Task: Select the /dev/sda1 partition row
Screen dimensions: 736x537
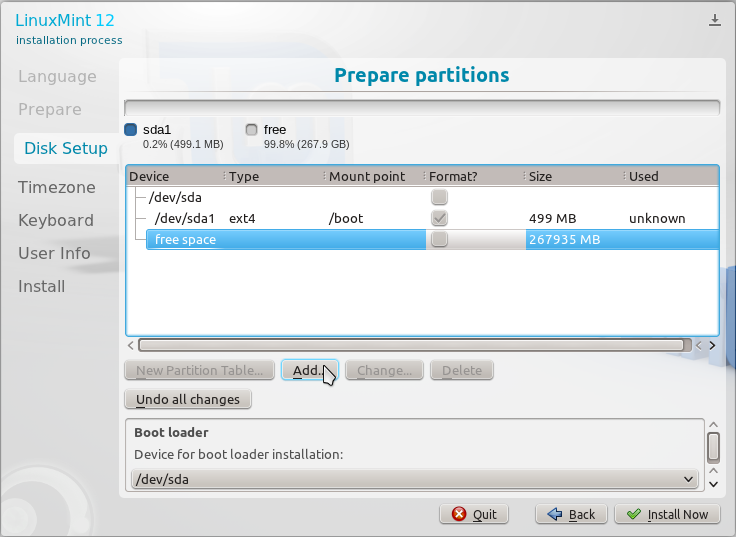Action: coord(185,218)
